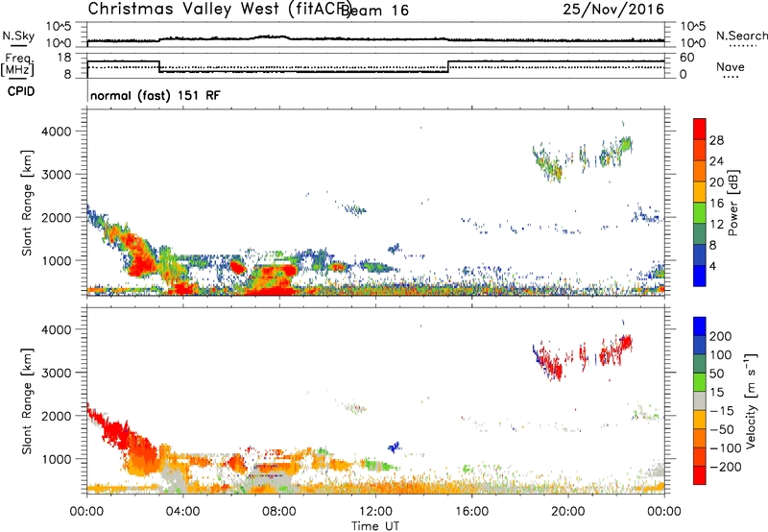
Task: Click the red bottom of velocity colorbar
Action: 700,475
